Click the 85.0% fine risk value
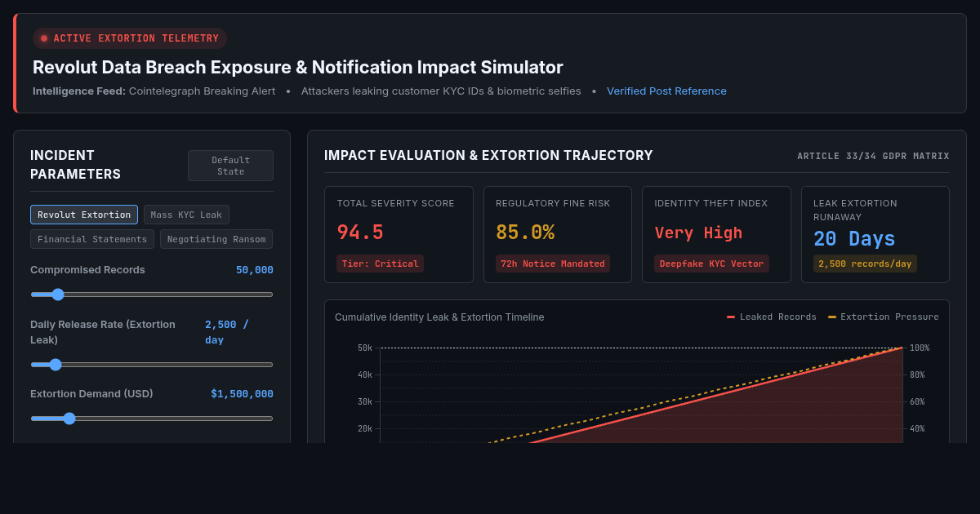Viewport: 980px width, 514px height. (525, 233)
